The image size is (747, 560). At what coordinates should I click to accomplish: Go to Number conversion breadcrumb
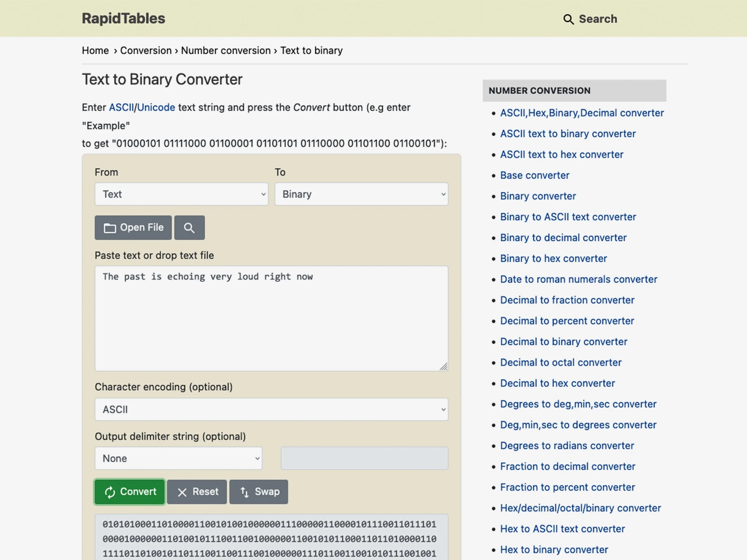coord(226,51)
